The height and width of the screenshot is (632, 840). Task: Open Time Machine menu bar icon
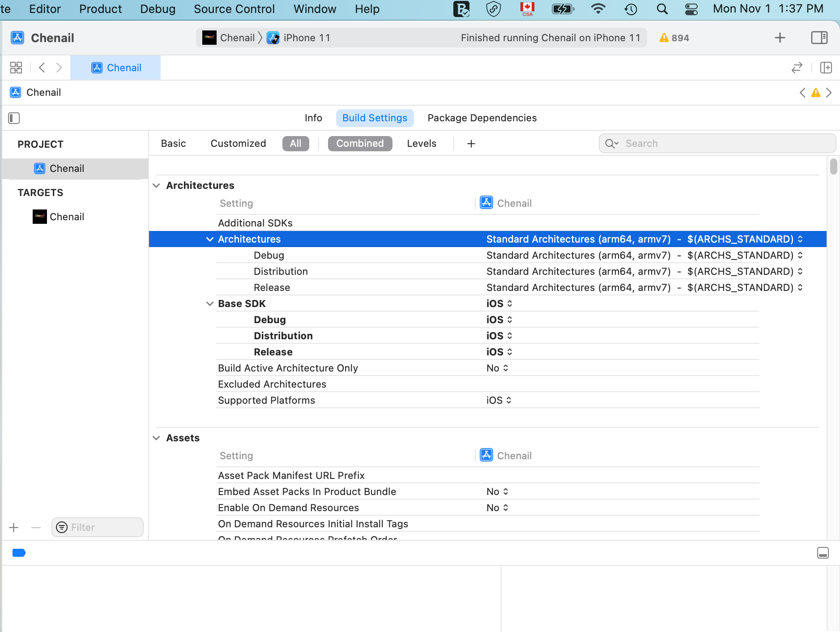point(631,9)
